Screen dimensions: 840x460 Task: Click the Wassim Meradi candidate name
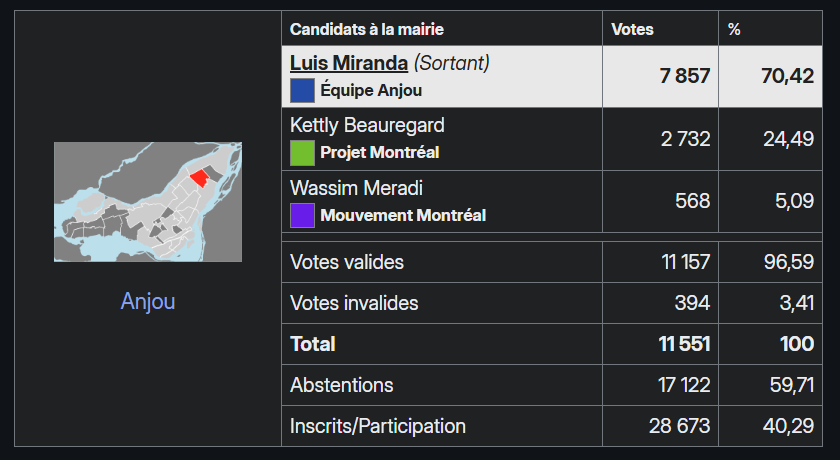tap(356, 188)
